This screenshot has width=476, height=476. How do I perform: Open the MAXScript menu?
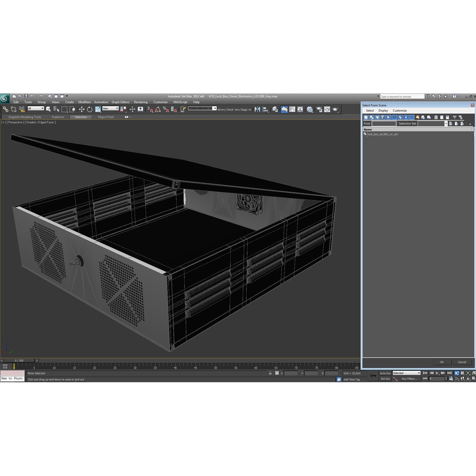pos(180,102)
